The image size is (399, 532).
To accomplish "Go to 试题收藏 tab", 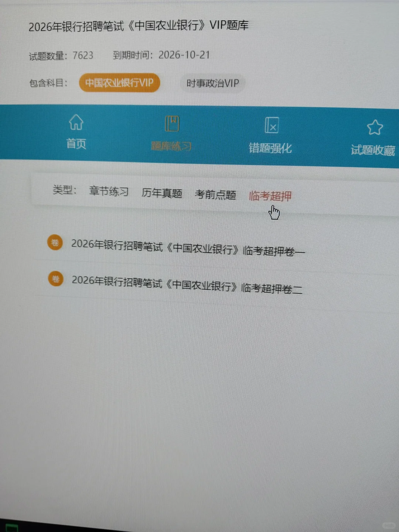I will [373, 138].
